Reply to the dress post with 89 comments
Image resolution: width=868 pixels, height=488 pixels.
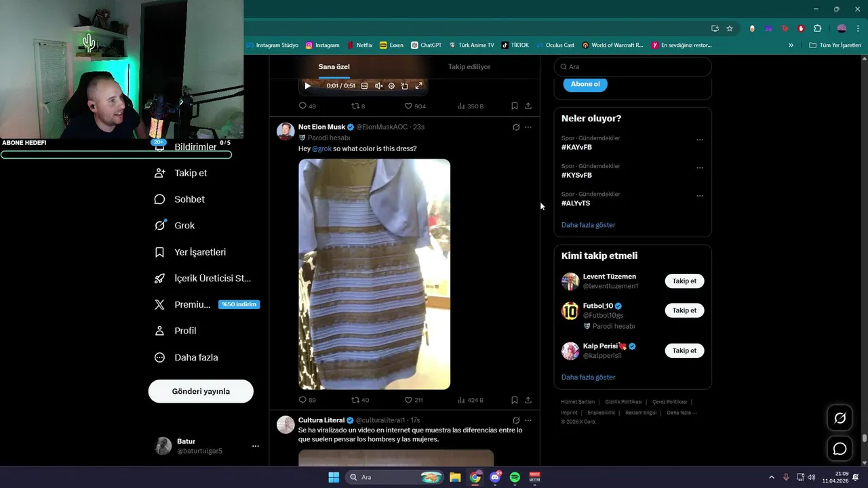point(307,401)
